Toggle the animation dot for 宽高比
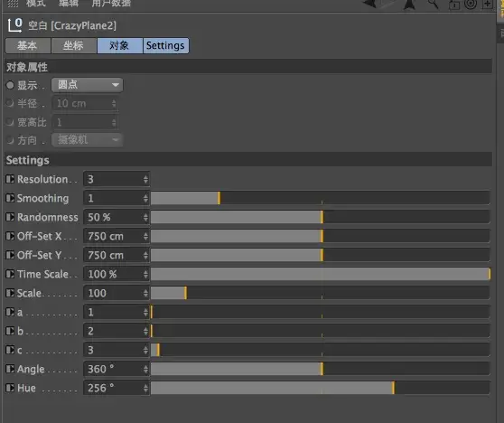 click(x=10, y=122)
